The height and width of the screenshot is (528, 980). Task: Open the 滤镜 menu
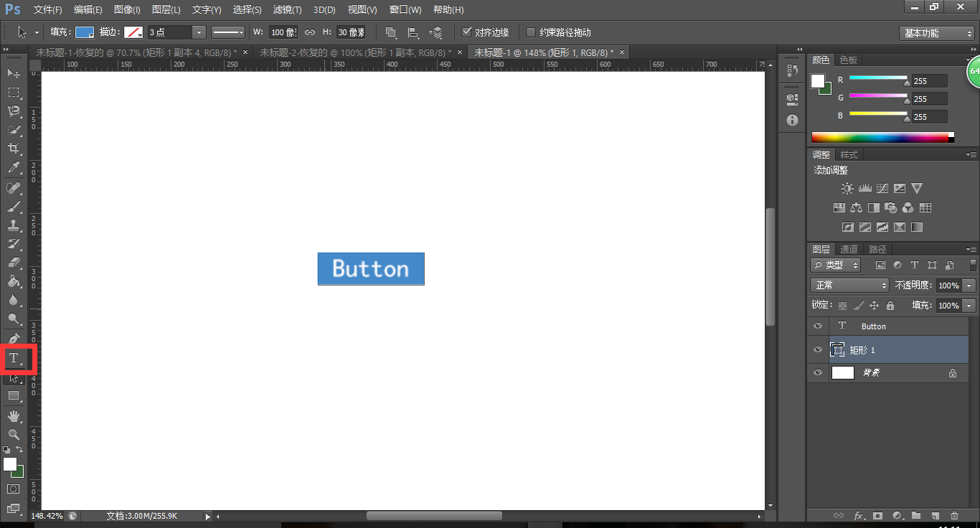[x=286, y=9]
